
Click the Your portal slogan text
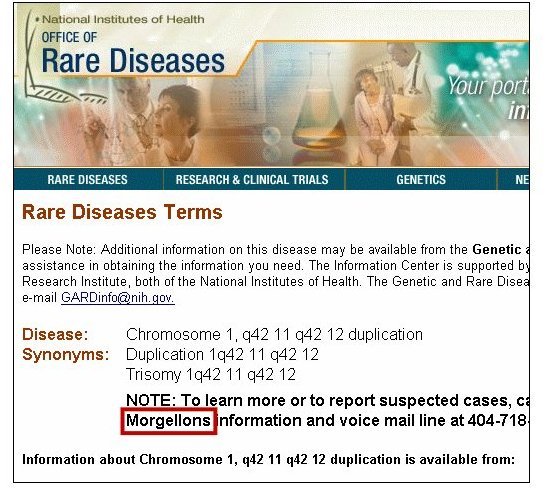point(489,96)
